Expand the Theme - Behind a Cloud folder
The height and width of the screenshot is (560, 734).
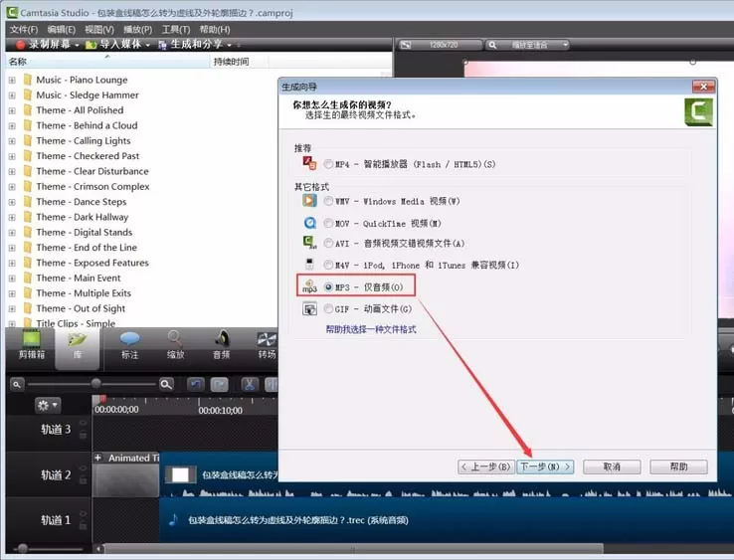point(12,126)
